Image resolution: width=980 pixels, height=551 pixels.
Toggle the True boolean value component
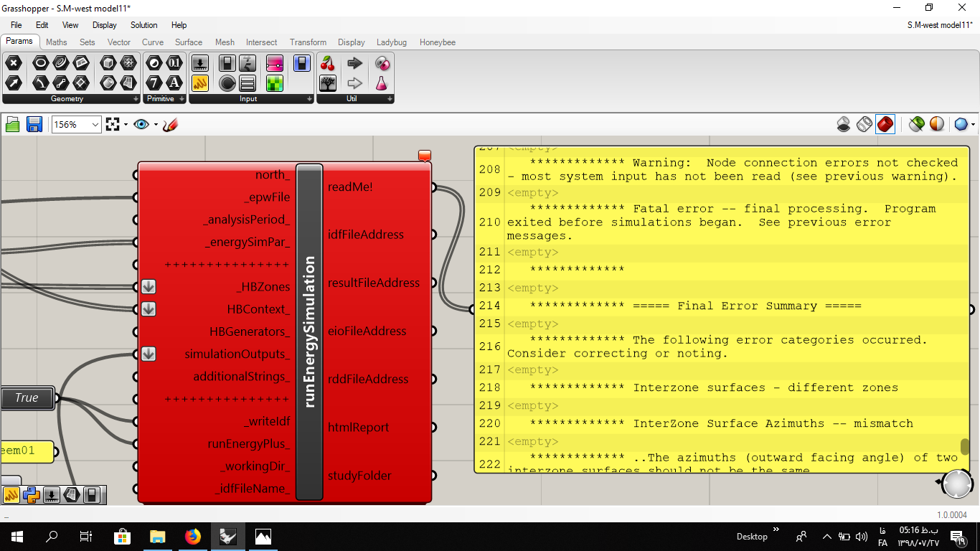[x=27, y=398]
